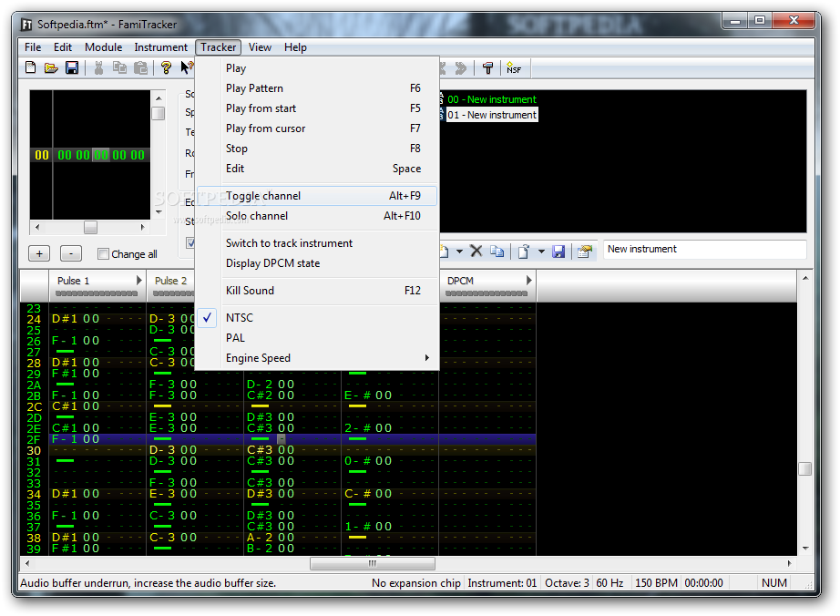This screenshot has height=616, width=840.
Task: Open the Edit menu in menu bar
Action: (63, 47)
